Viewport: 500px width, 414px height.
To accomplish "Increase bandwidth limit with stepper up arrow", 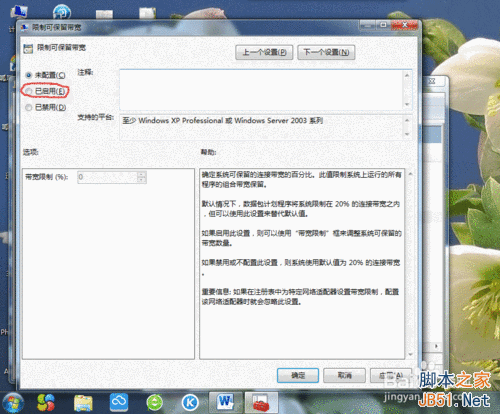I will 142,174.
